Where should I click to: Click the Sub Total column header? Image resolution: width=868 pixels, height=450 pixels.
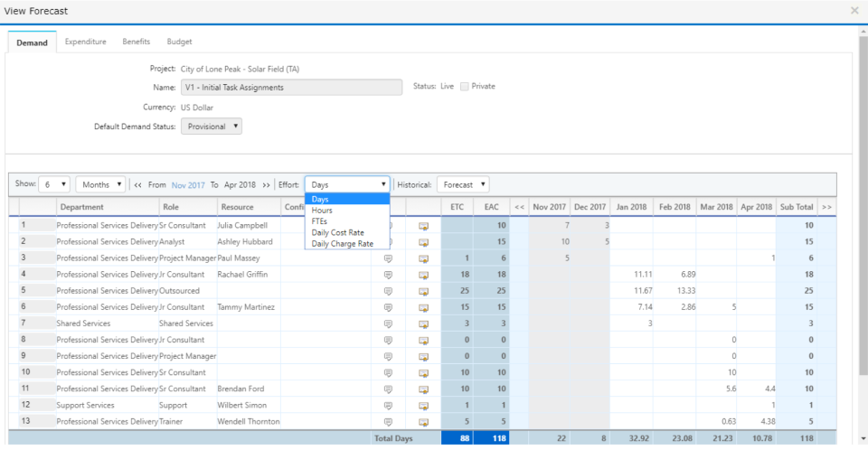(797, 207)
